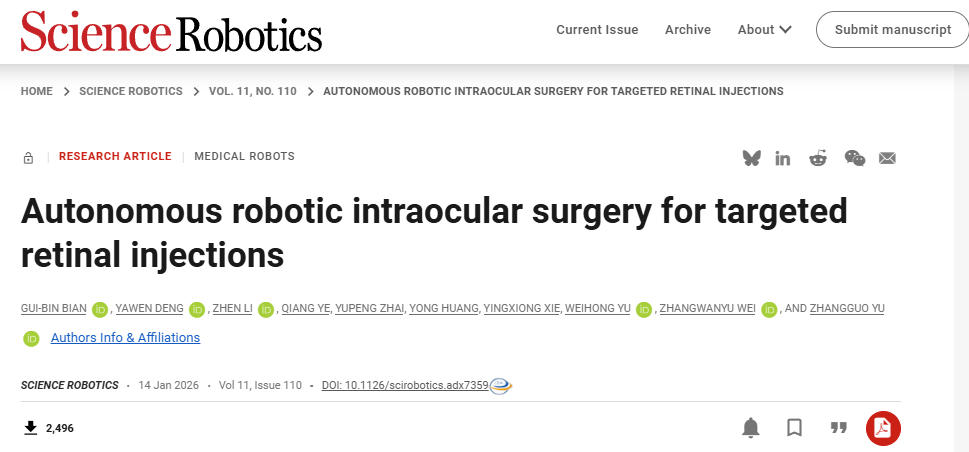Open Vol. 11, No. 110 breadcrumb

pos(253,91)
